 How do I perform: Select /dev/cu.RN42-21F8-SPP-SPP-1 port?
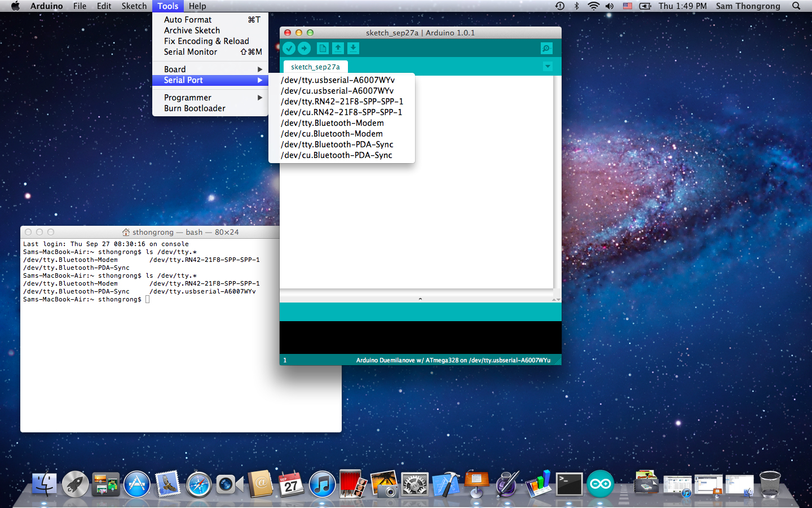(x=342, y=112)
